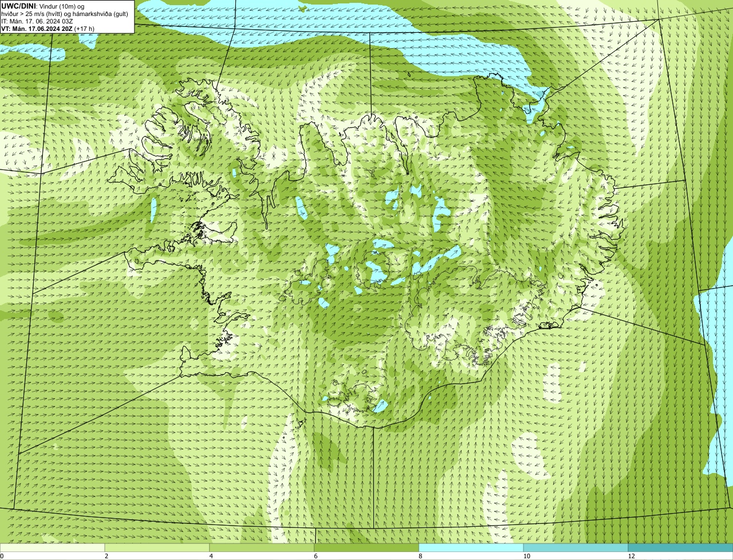Choose the turquoise 10–12 scale segment
Viewport: 733px width, 560px height.
pos(576,548)
